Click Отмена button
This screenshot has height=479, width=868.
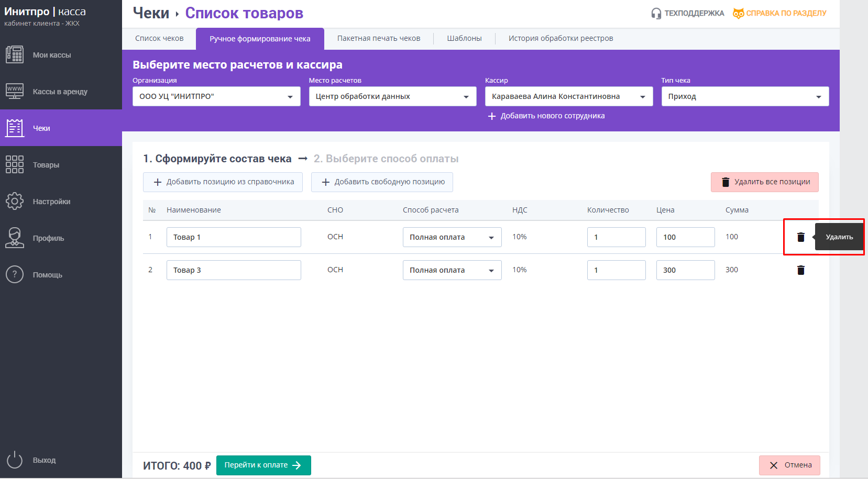click(789, 465)
